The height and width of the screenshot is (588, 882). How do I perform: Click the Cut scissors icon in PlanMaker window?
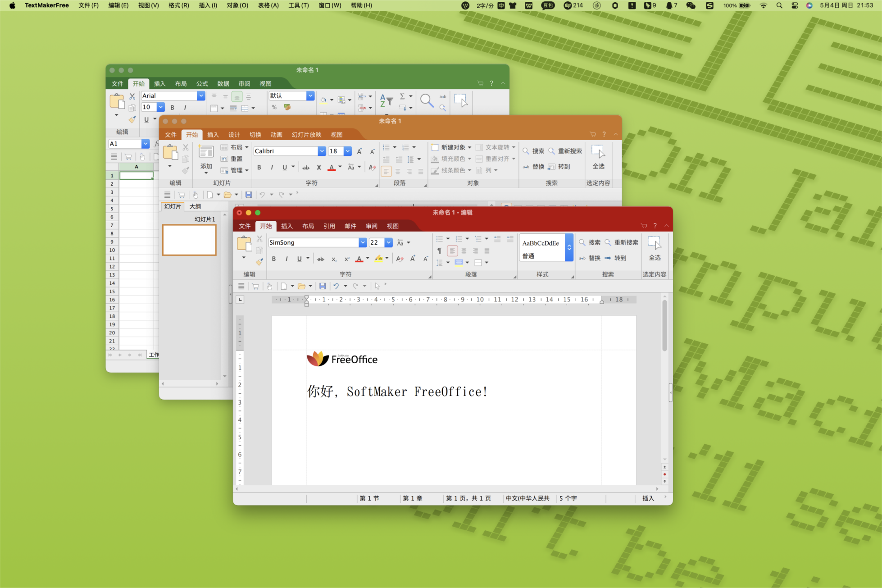(132, 96)
